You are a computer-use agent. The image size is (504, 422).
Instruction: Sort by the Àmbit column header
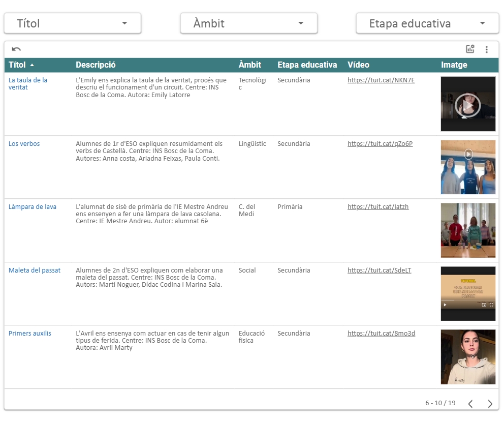pos(249,65)
